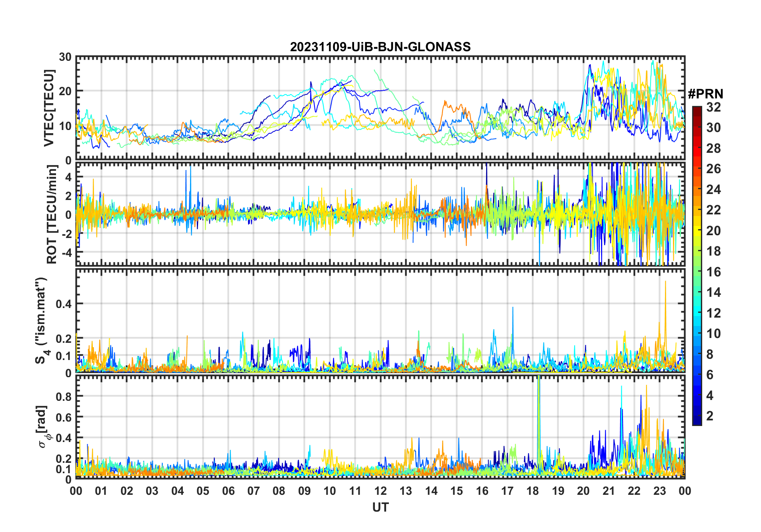
Task: Pick the green colorbar band beside 16
Action: pyautogui.click(x=697, y=272)
